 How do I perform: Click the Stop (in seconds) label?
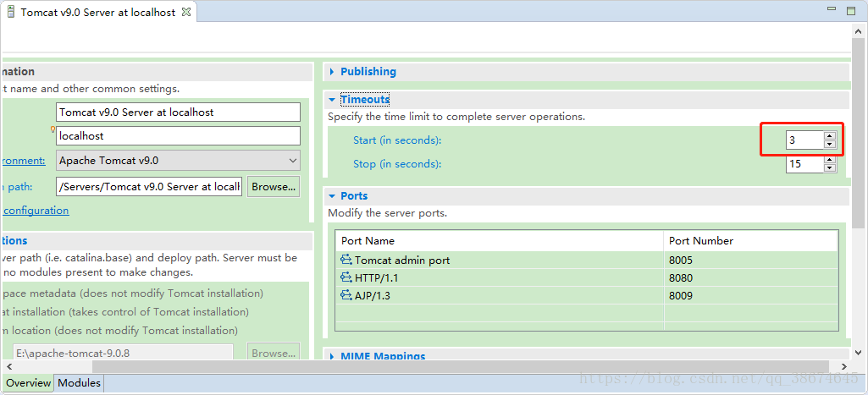397,164
